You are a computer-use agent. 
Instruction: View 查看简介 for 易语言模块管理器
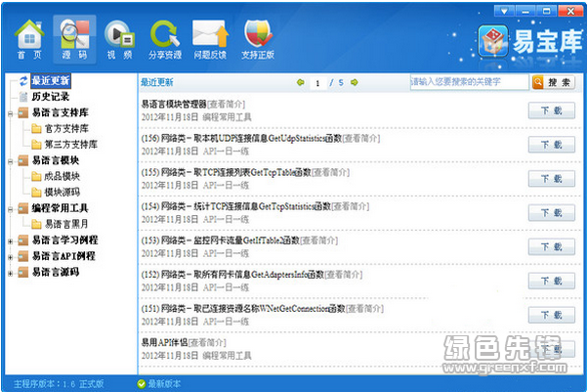coord(227,105)
